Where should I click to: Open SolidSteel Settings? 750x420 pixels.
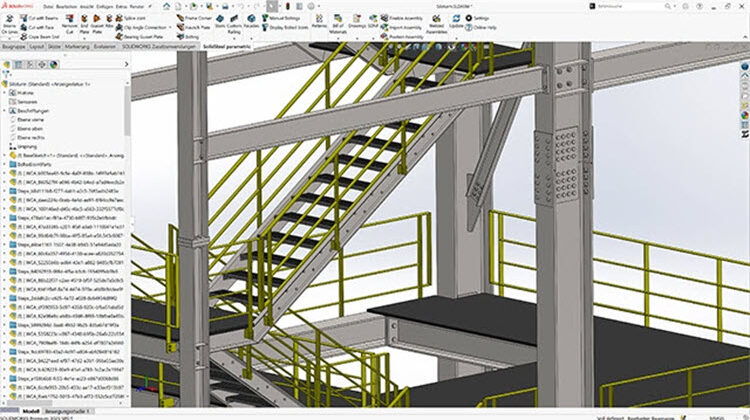[478, 18]
